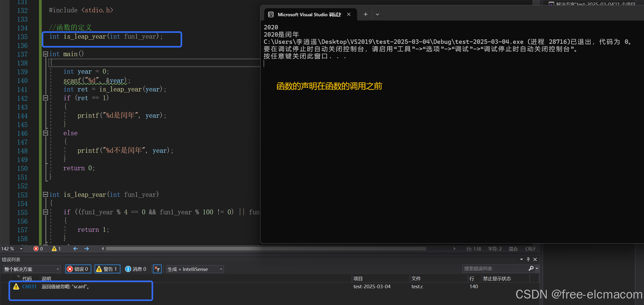Toggle the 错误 0 errors filter button
The image size is (644, 305).
click(x=78, y=269)
